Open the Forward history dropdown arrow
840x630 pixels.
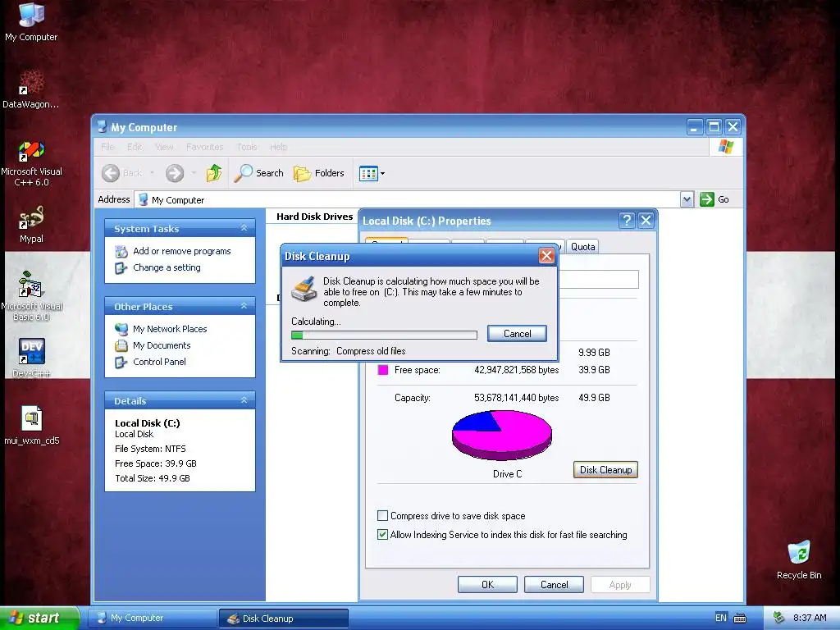pyautogui.click(x=194, y=173)
